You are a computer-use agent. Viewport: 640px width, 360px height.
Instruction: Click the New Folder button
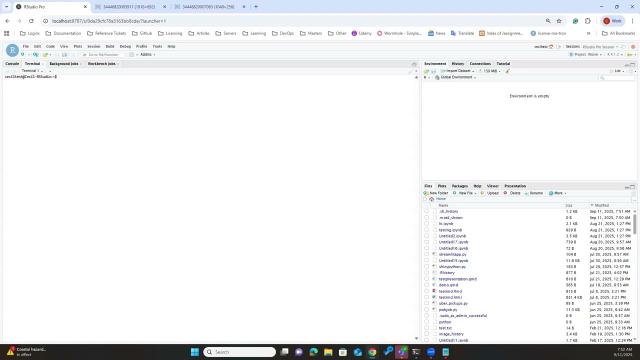(436, 193)
